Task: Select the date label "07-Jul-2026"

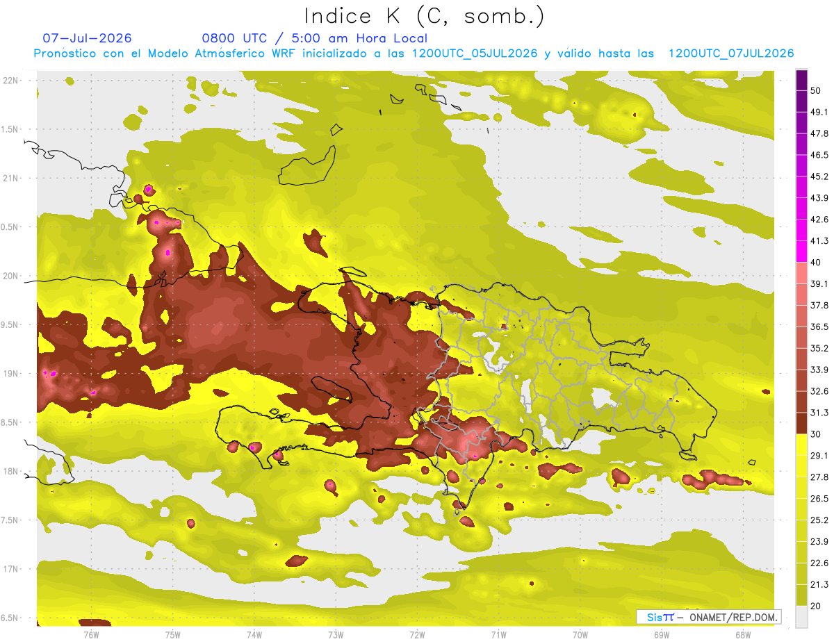Action: pos(87,38)
